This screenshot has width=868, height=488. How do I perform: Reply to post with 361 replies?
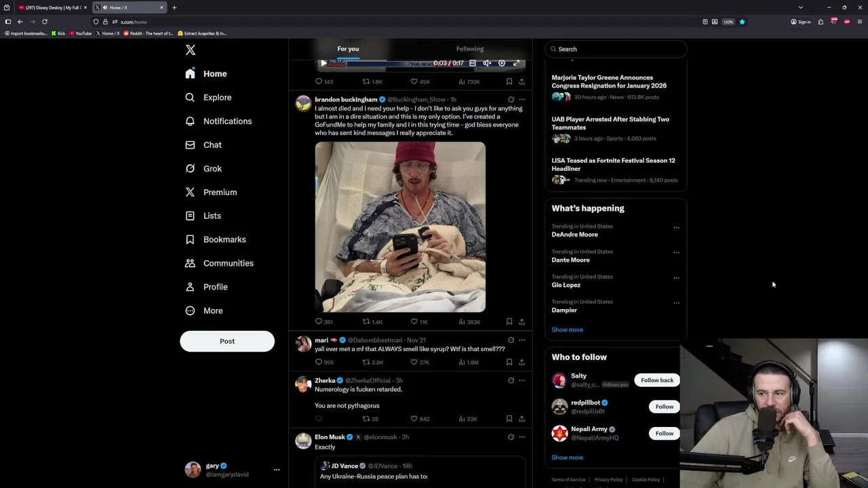[323, 322]
